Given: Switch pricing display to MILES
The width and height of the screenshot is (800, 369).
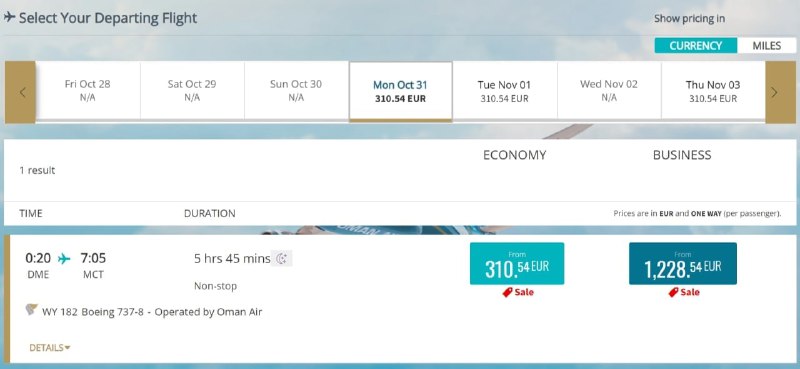Looking at the screenshot, I should [x=766, y=45].
